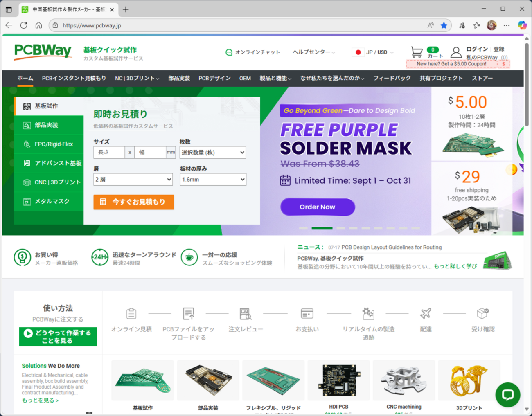This screenshot has width=532, height=416.
Task: Refresh the page with reload icon
Action: coord(24,25)
